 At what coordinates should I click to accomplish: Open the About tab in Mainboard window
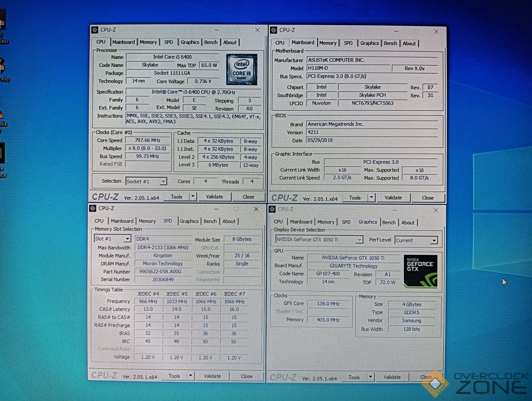(409, 43)
